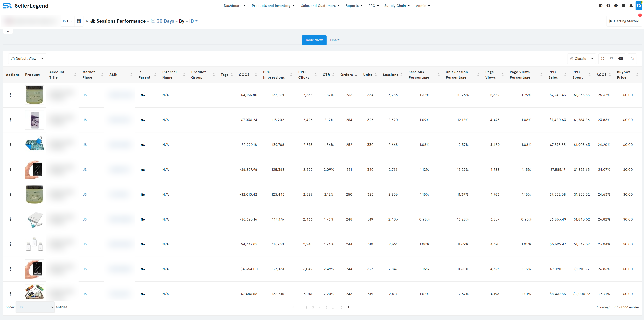The image size is (644, 320).
Task: Click the Default View button
Action: tap(23, 59)
